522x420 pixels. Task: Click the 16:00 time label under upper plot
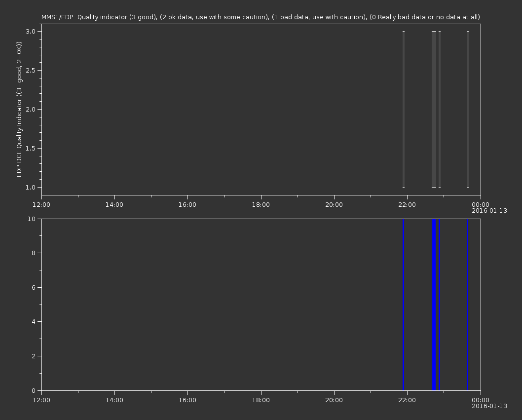point(187,204)
